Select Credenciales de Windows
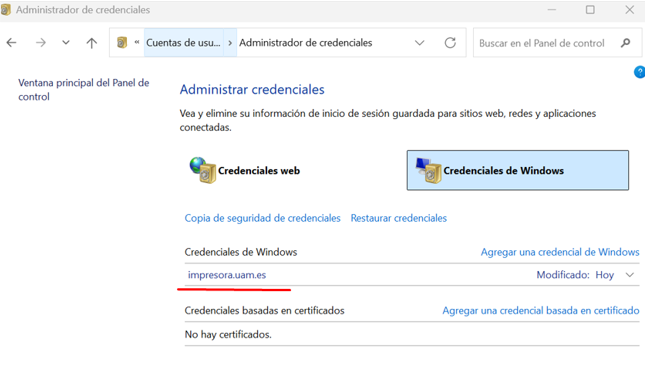This screenshot has width=651, height=365. coord(518,170)
